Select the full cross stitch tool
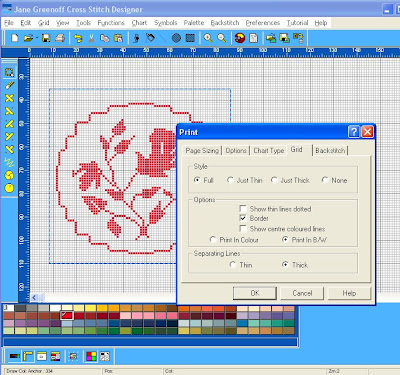The width and height of the screenshot is (400, 375). point(9,98)
